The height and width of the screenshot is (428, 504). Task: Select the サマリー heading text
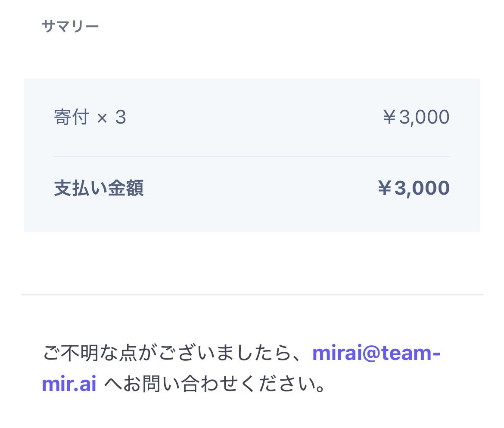[70, 26]
